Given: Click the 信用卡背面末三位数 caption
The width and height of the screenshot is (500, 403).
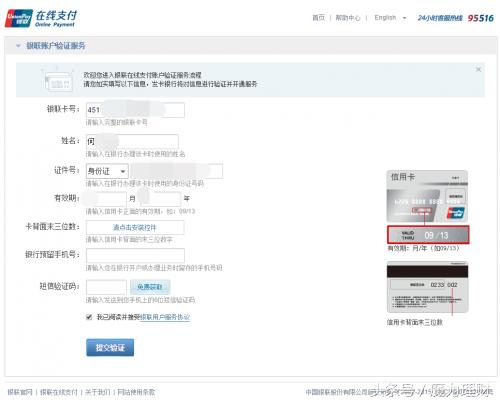Looking at the screenshot, I should click(x=414, y=322).
